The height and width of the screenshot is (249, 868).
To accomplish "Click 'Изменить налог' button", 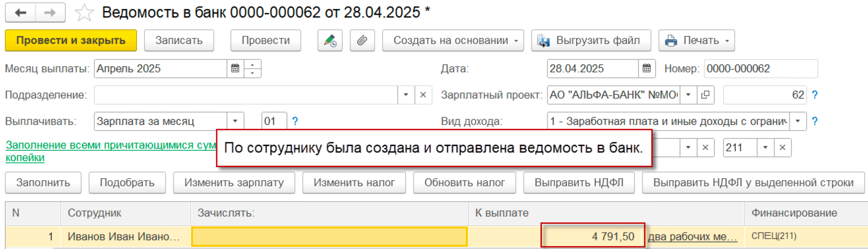I will pos(354,183).
